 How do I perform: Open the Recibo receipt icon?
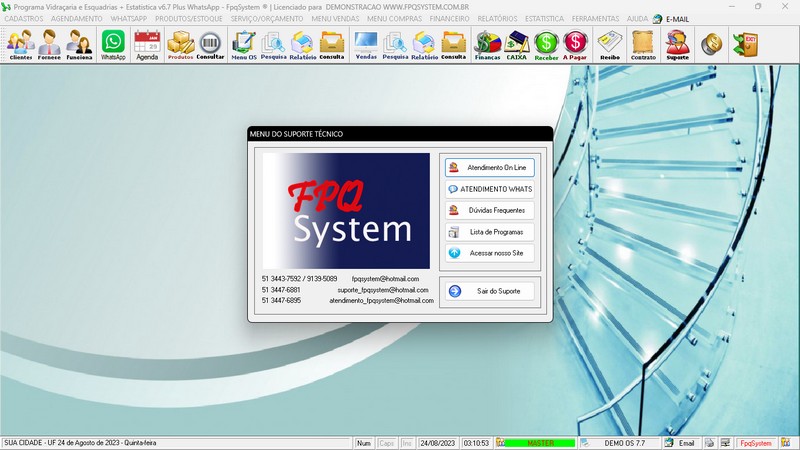click(x=610, y=45)
